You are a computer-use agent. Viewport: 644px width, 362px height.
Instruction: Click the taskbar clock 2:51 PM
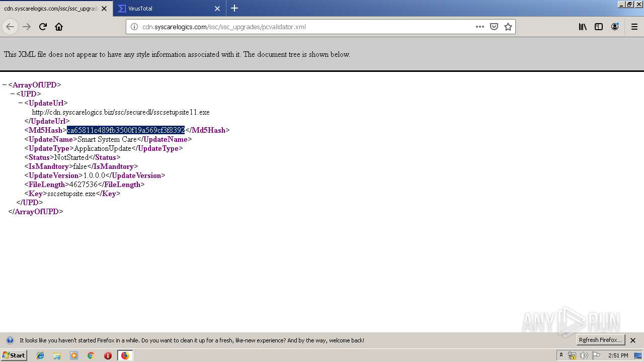pyautogui.click(x=618, y=355)
